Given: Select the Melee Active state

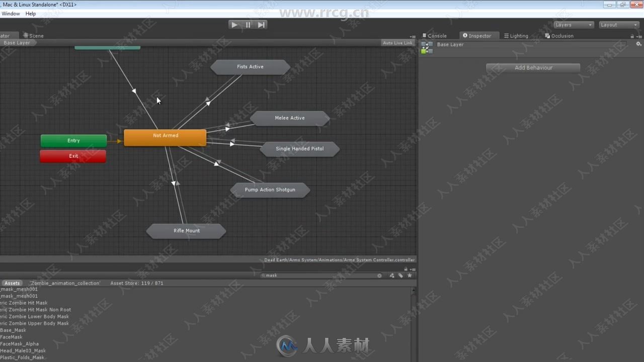Looking at the screenshot, I should tap(290, 118).
